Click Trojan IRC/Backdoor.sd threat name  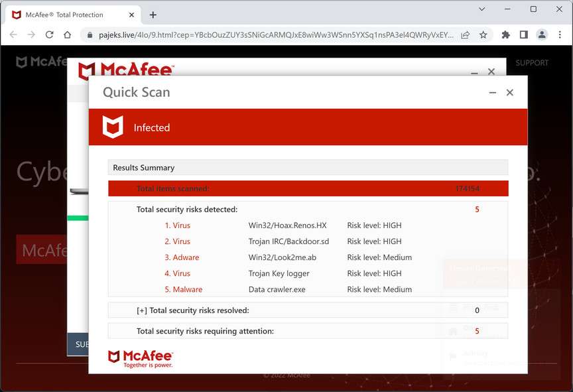coord(288,241)
